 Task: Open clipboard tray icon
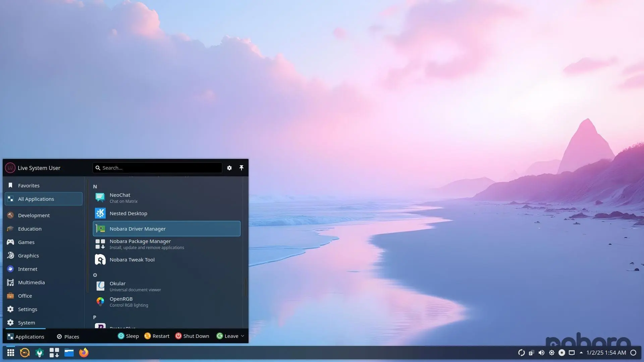coord(531,353)
